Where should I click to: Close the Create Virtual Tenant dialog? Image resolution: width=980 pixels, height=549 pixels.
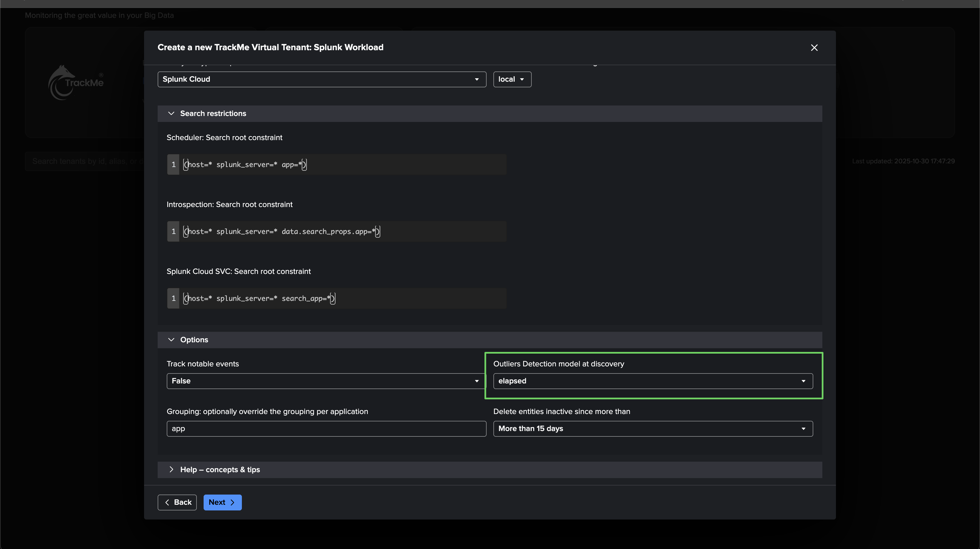tap(814, 48)
